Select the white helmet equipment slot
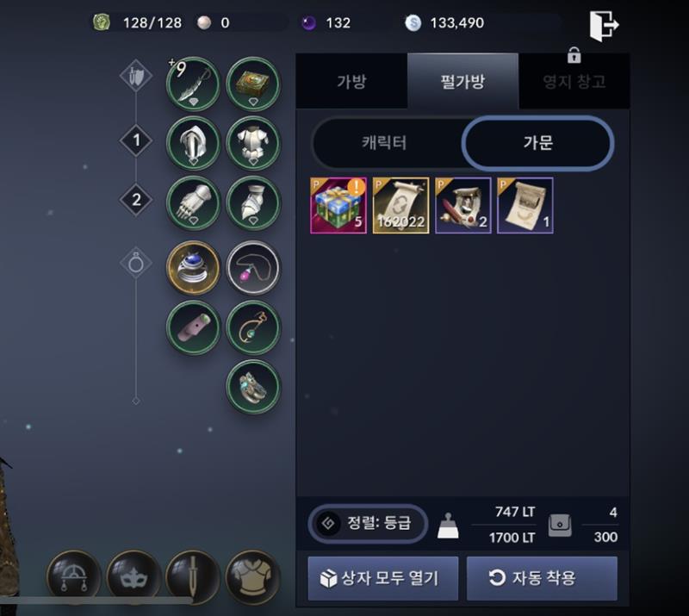The image size is (689, 616). tap(193, 143)
